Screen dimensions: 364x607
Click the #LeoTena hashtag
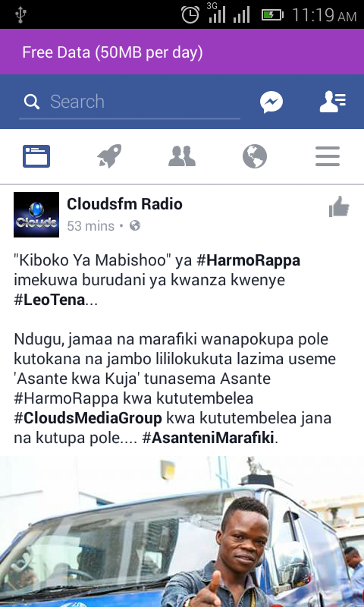tap(49, 300)
